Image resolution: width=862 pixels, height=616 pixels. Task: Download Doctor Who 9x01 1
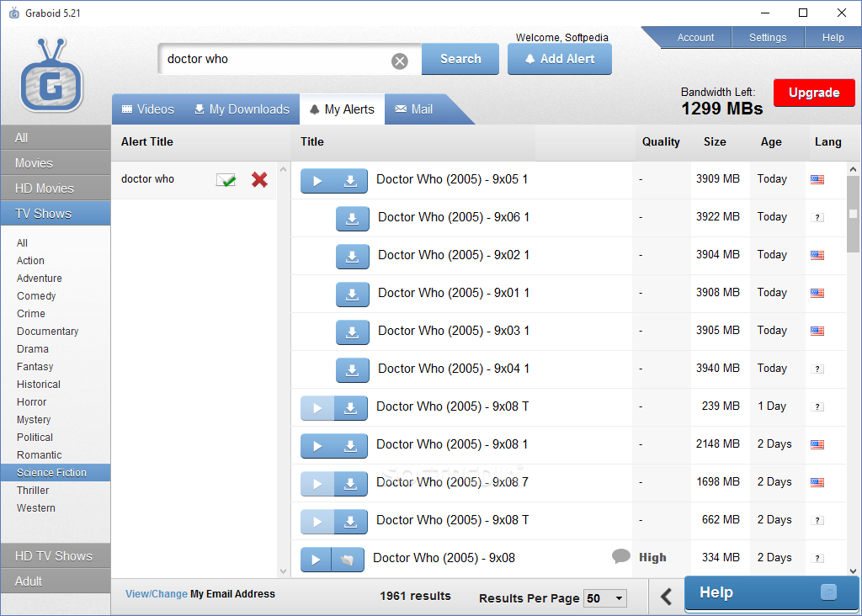(353, 295)
